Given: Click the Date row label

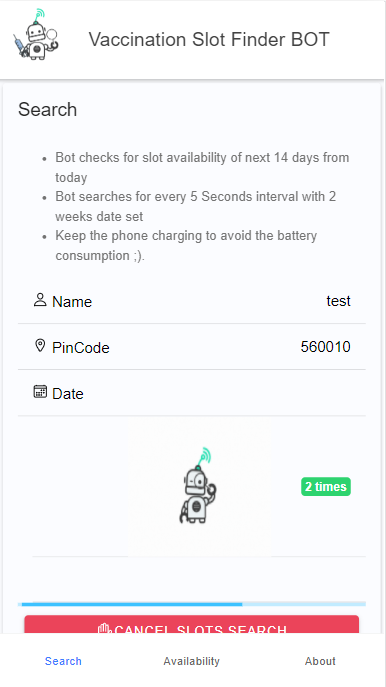Looking at the screenshot, I should [68, 393].
